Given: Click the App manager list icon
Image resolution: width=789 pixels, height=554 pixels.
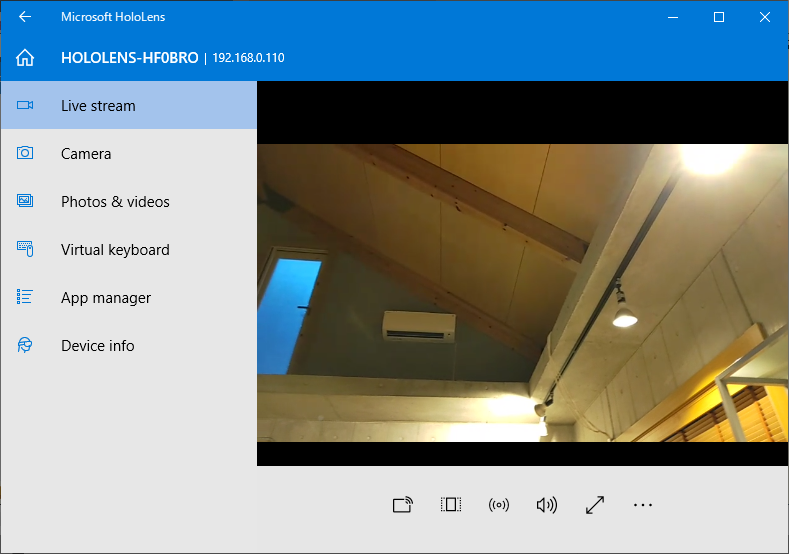Looking at the screenshot, I should [x=25, y=298].
